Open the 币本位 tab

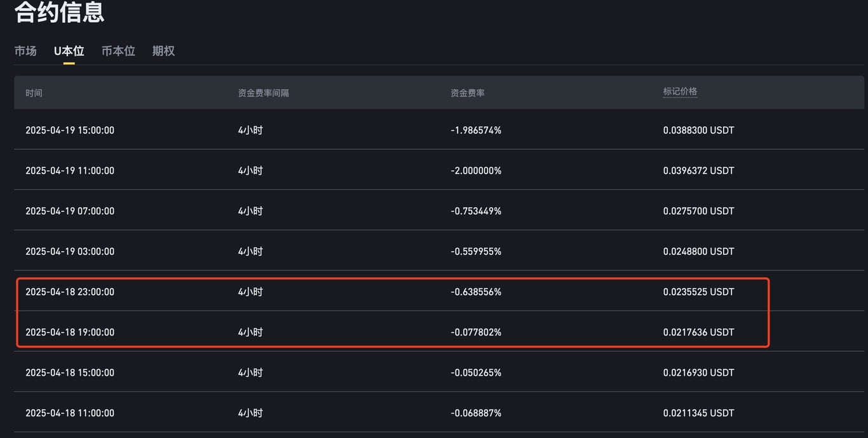point(118,51)
